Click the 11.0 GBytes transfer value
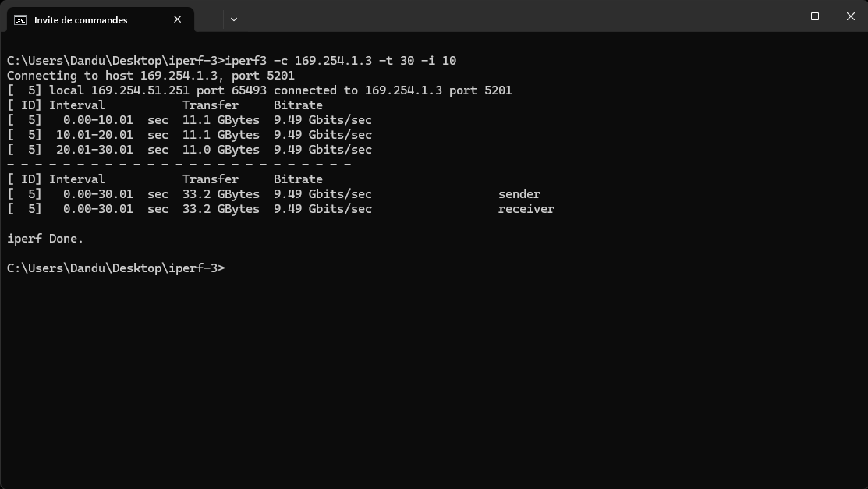This screenshot has width=868, height=489. [x=221, y=150]
